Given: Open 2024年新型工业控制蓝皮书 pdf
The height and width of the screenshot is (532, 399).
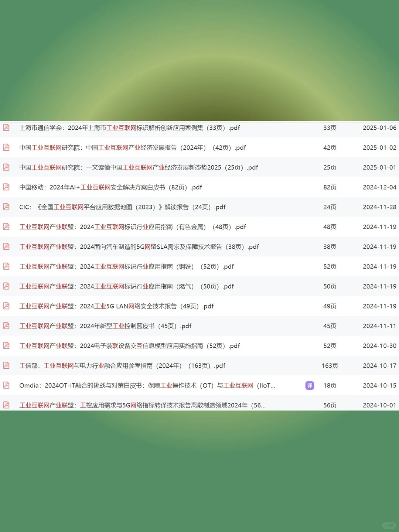Looking at the screenshot, I should coord(105,326).
